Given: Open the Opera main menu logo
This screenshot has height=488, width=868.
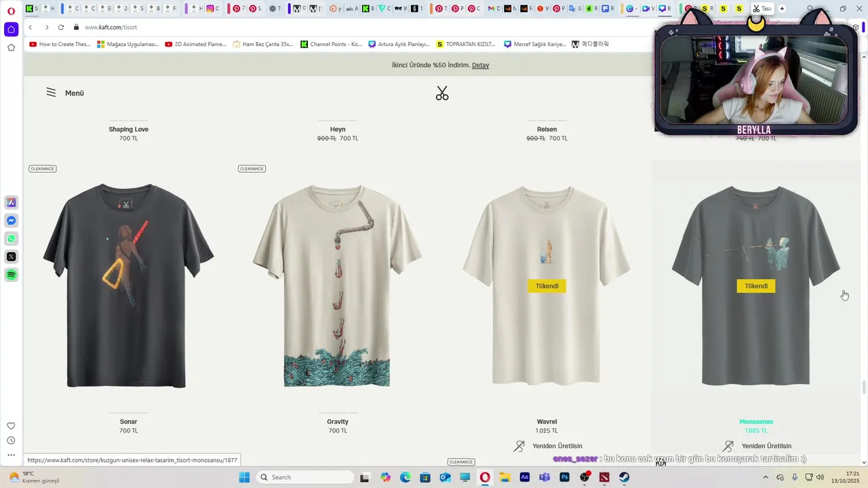Looking at the screenshot, I should pos(11,10).
